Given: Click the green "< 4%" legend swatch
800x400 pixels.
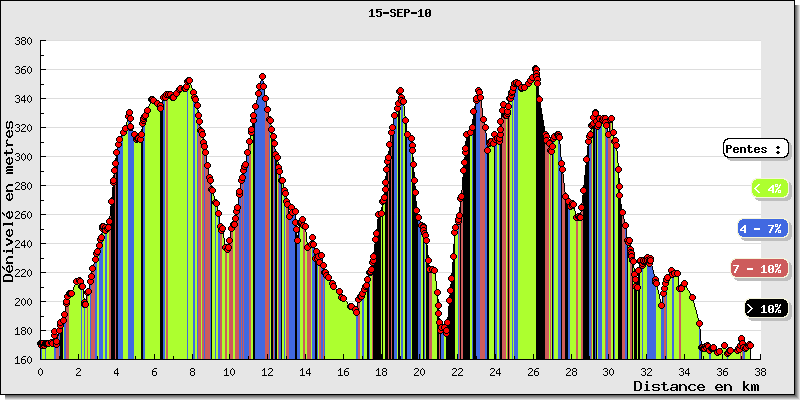Looking at the screenshot, I should pos(768,188).
